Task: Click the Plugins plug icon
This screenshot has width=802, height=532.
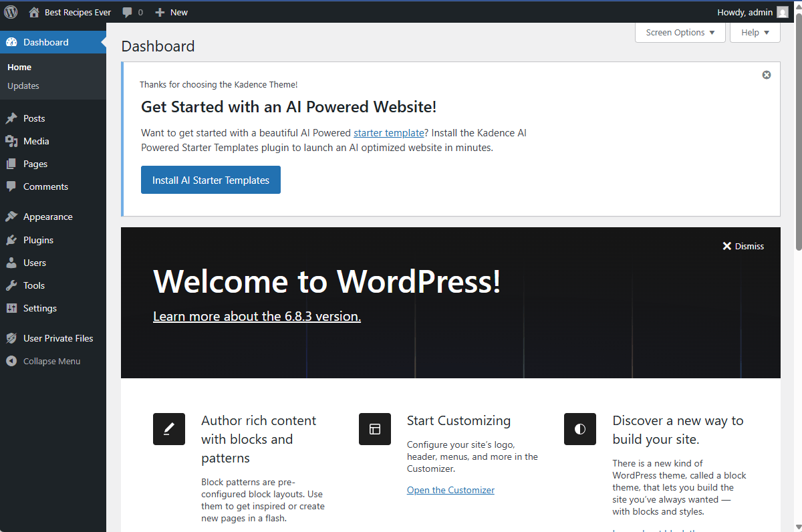Action: (x=11, y=240)
